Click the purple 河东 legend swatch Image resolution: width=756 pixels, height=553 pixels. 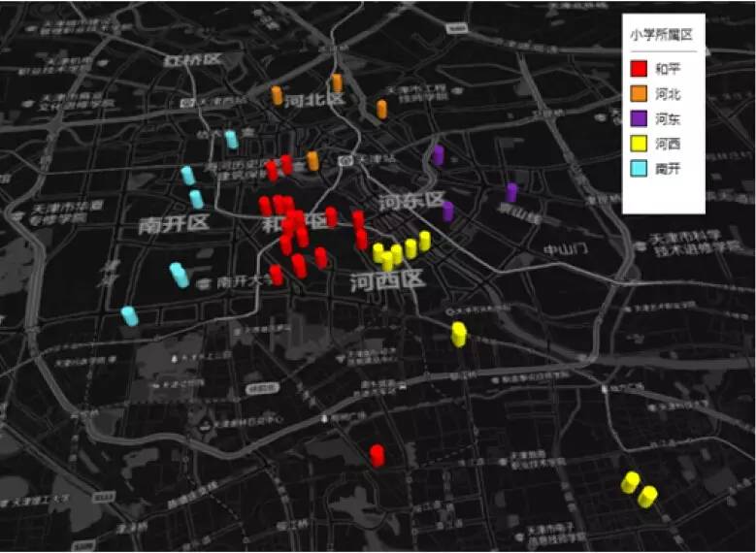click(x=639, y=118)
